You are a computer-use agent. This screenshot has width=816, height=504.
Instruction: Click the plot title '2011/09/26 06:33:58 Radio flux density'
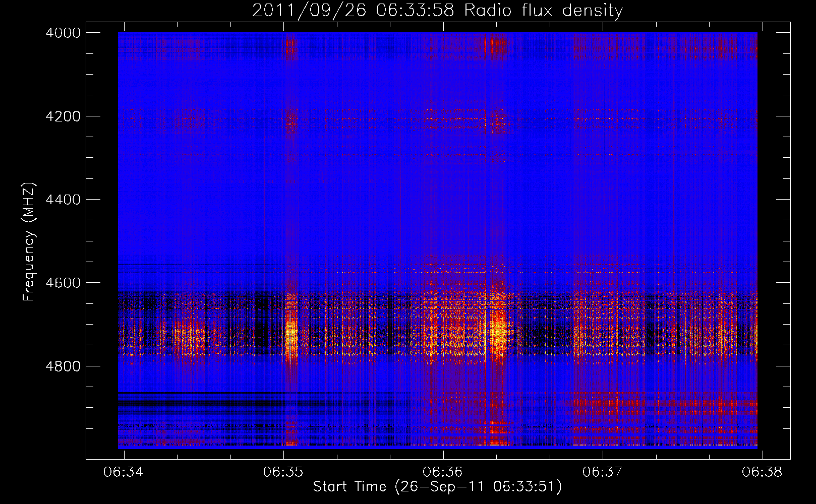coord(437,10)
